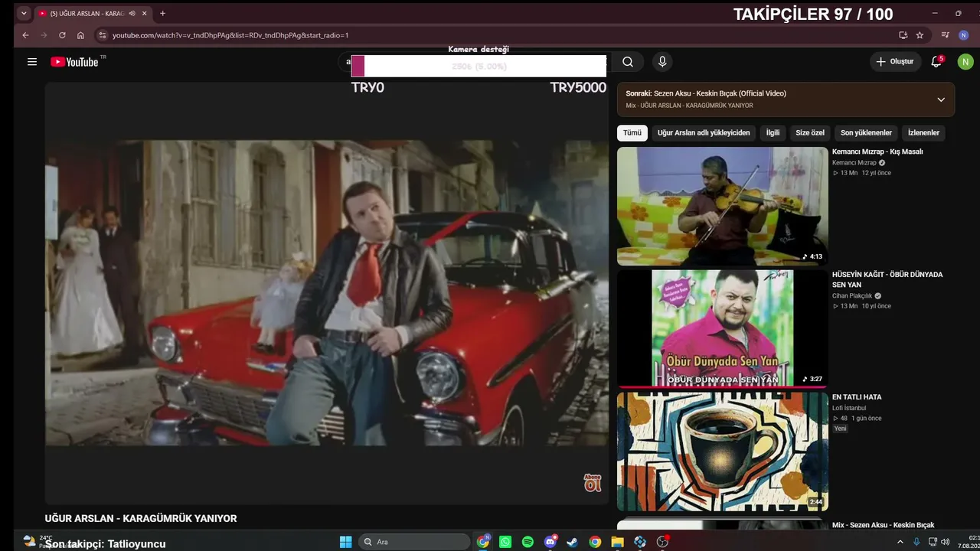This screenshot has width=980, height=551.
Task: Show hidden system tray icons
Action: [x=900, y=542]
